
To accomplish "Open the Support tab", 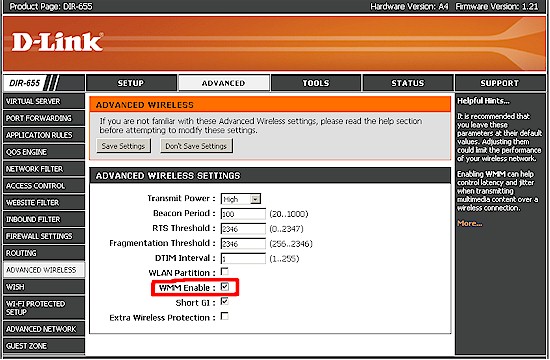I will coord(499,83).
